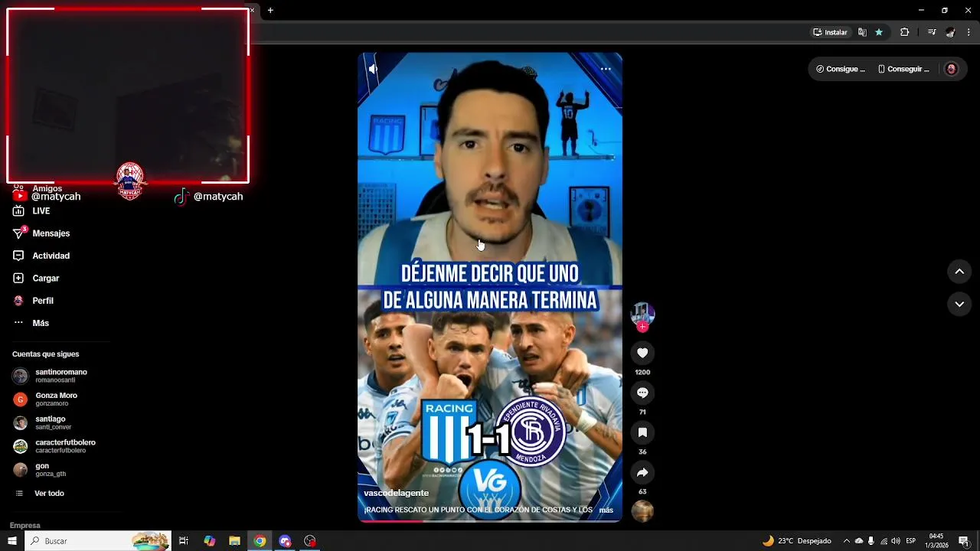
Task: Open the Chrome extensions puzzle icon
Action: click(x=904, y=32)
